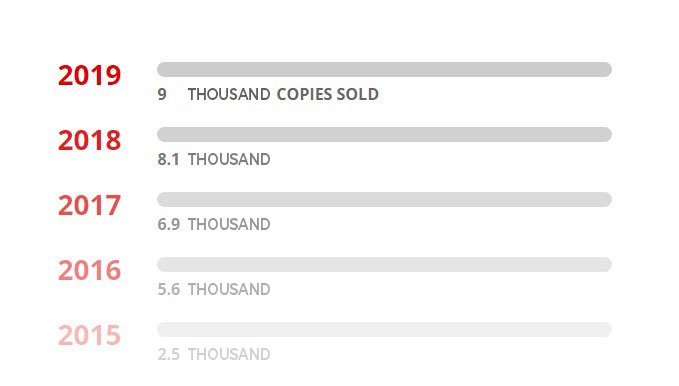
Task: Click the 2016 light gray bar
Action: click(x=385, y=265)
